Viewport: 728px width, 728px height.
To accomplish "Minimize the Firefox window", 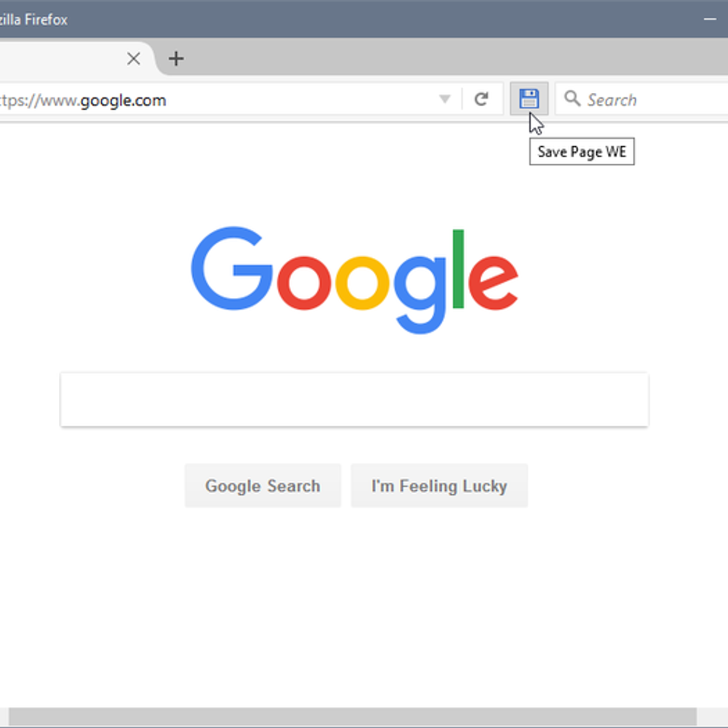I will pos(710,19).
